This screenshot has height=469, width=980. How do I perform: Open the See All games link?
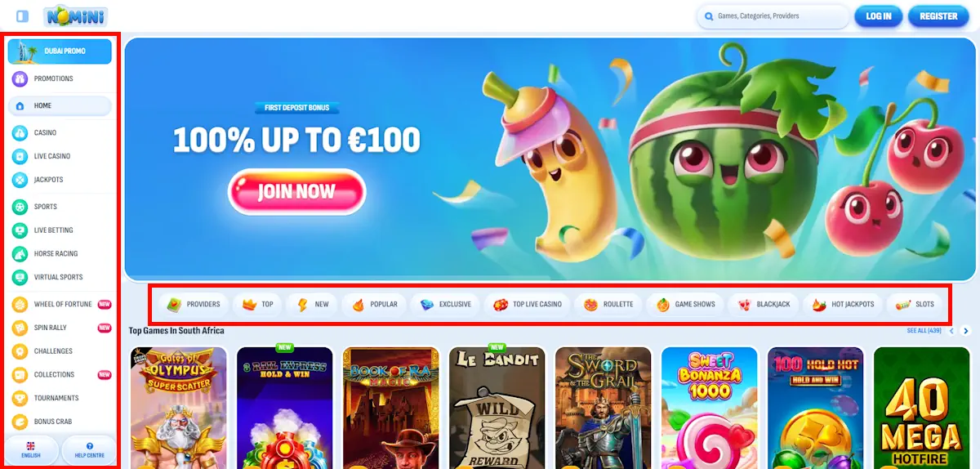[x=924, y=331]
